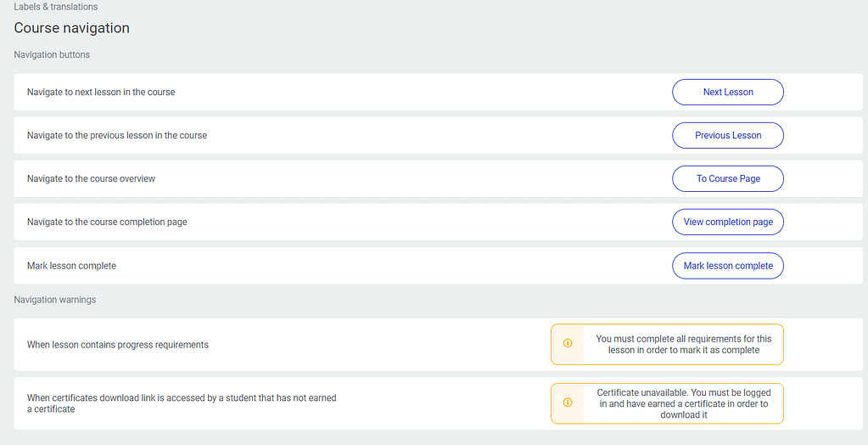
Task: Click the 'Mark lesson complete' row description
Action: click(x=71, y=266)
